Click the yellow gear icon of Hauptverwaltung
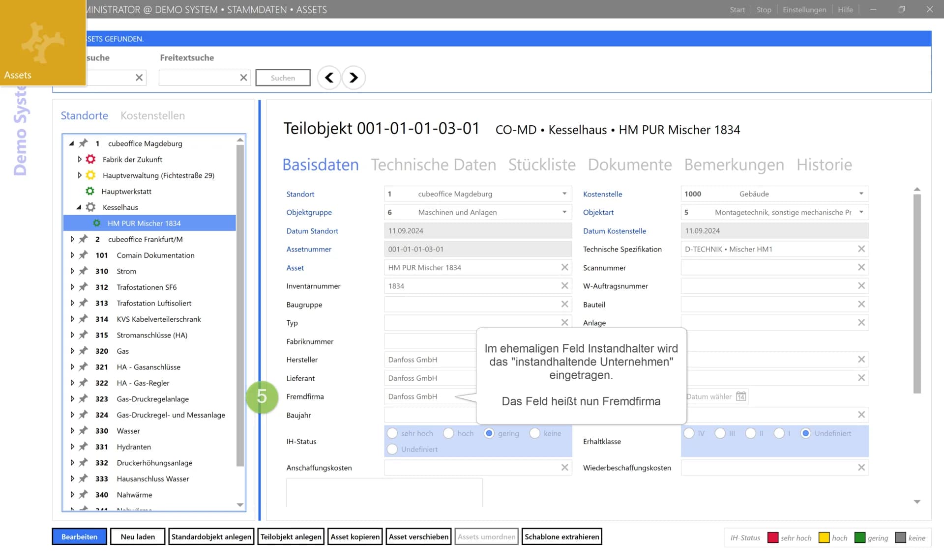This screenshot has height=560, width=944. pos(90,175)
